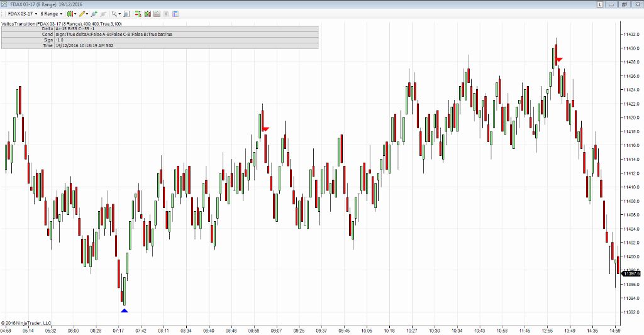Open the Indicators toolbar icon
This screenshot has width=644, height=335.
[138, 13]
